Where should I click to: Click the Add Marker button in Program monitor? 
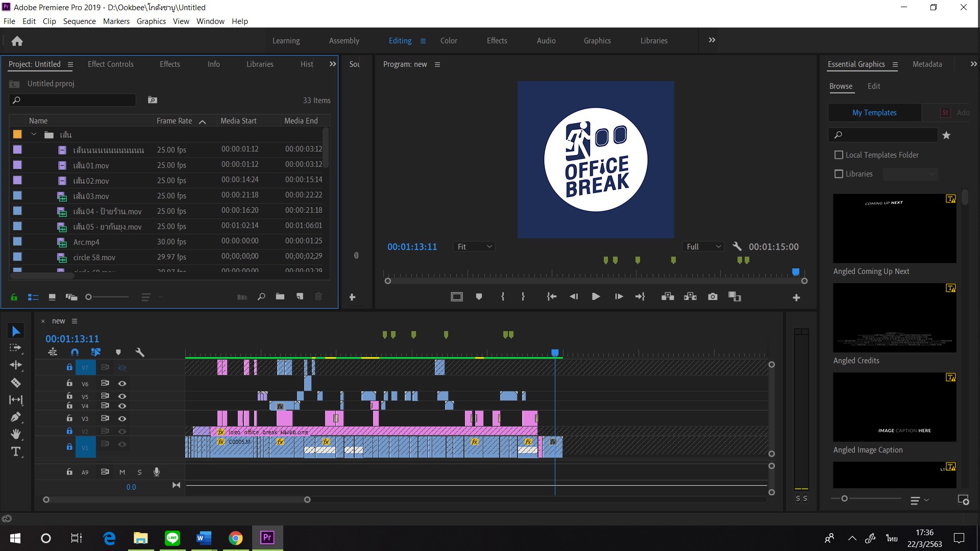click(x=479, y=296)
